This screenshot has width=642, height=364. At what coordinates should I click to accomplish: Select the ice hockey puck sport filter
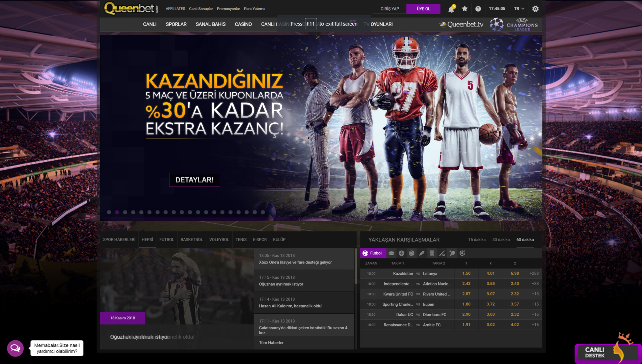tap(392, 253)
